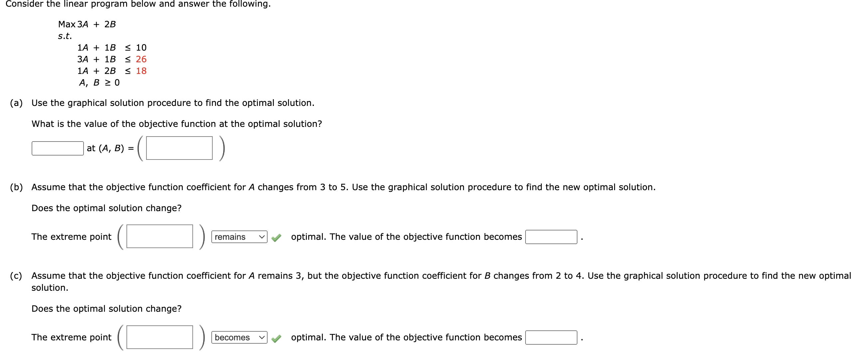The width and height of the screenshot is (868, 363).
Task: Expand the dropdown arrow next to remains
Action: (x=262, y=237)
